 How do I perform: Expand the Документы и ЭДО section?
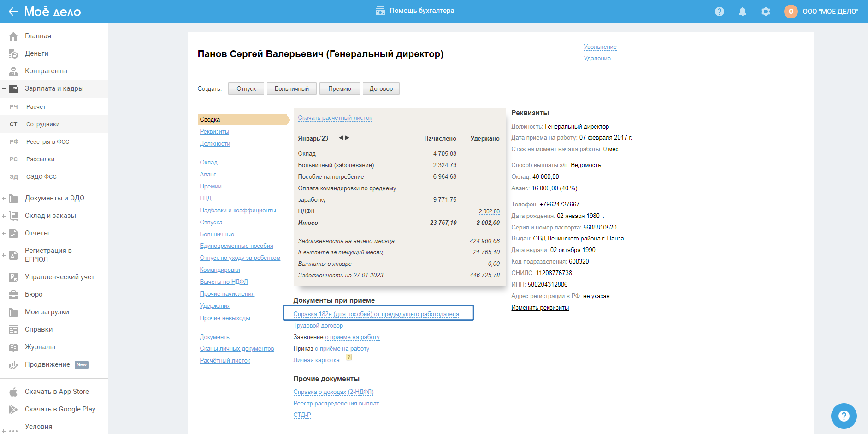4,199
